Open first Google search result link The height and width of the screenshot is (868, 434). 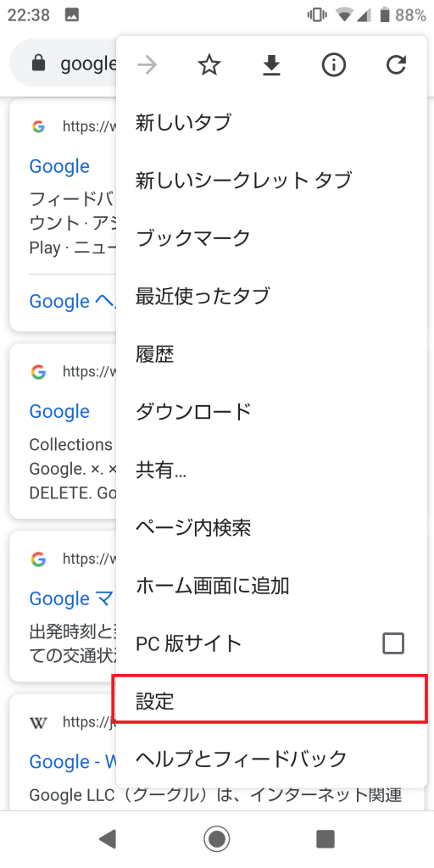coord(59,166)
